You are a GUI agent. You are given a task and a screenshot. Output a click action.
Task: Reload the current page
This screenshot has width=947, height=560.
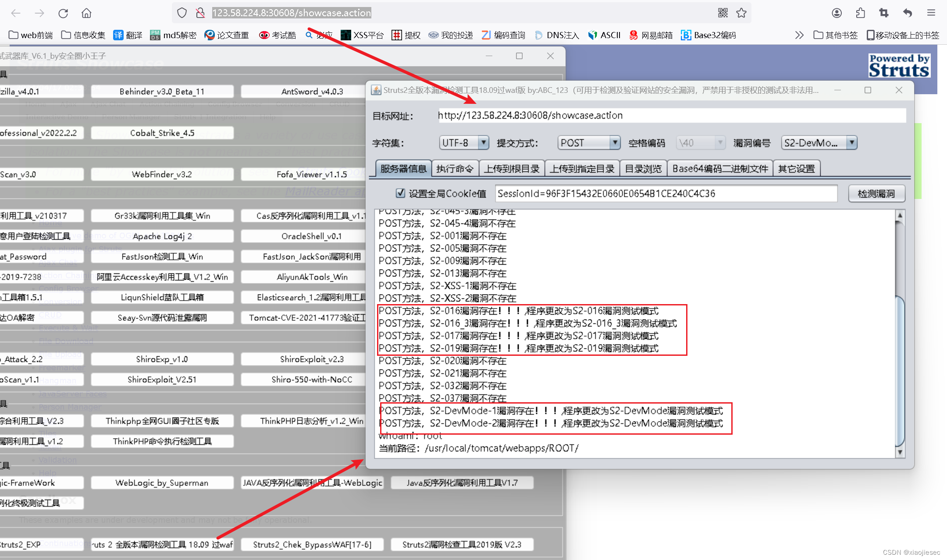[x=63, y=13]
